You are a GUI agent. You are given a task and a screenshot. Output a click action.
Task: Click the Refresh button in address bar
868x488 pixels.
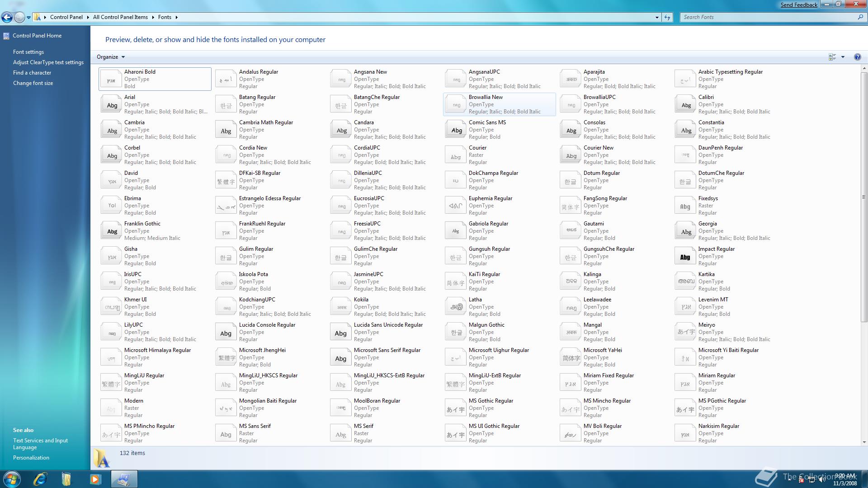[667, 17]
